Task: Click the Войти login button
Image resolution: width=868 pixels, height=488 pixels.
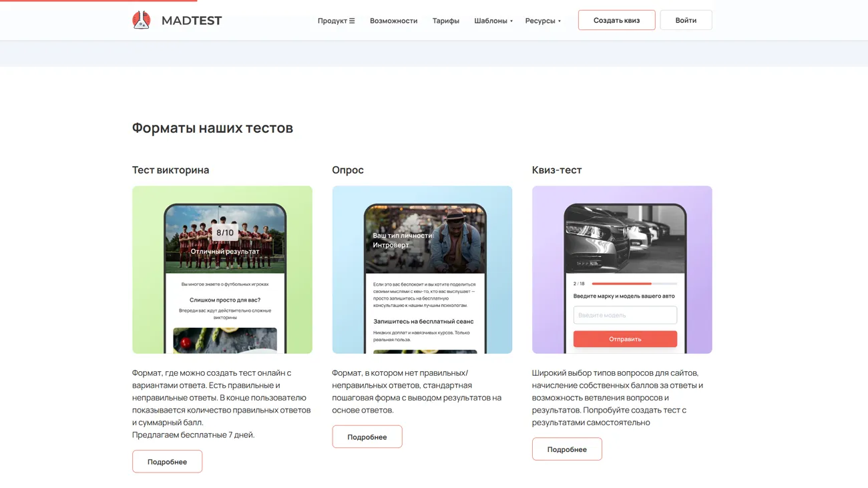Action: pyautogui.click(x=685, y=20)
